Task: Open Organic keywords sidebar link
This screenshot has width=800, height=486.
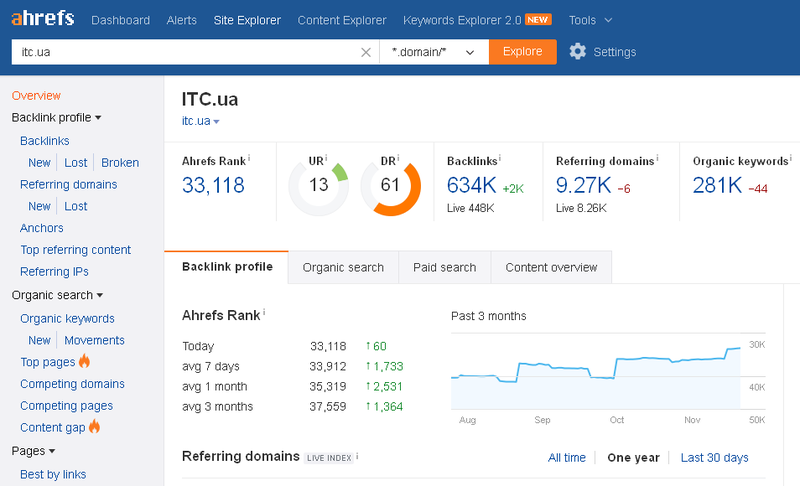Action: pyautogui.click(x=67, y=319)
